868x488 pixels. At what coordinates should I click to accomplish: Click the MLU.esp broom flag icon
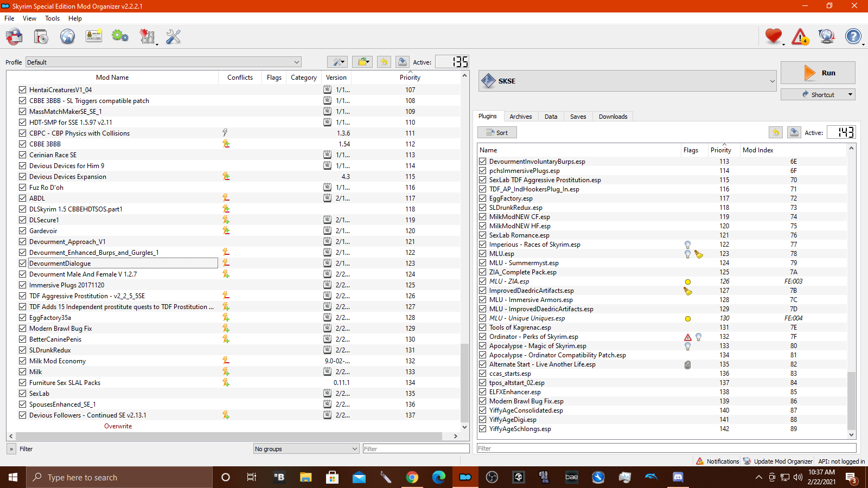tap(699, 254)
